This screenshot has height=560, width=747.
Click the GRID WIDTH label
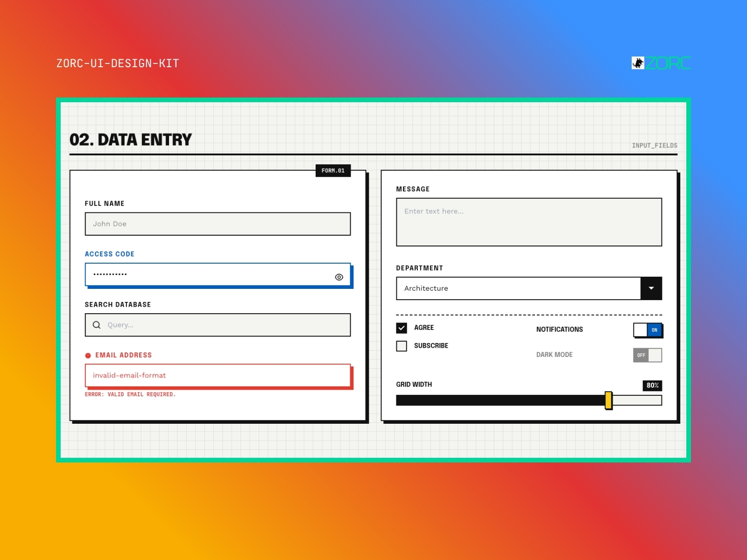(x=414, y=385)
